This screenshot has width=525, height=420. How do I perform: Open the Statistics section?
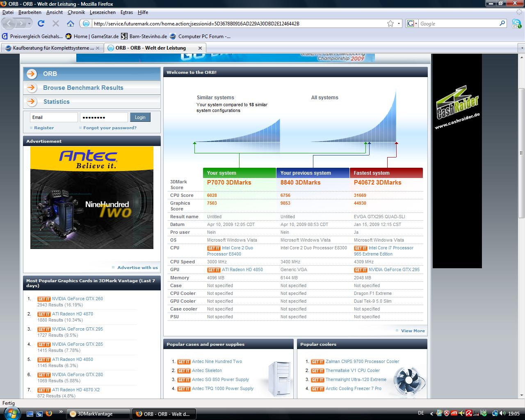pos(92,102)
